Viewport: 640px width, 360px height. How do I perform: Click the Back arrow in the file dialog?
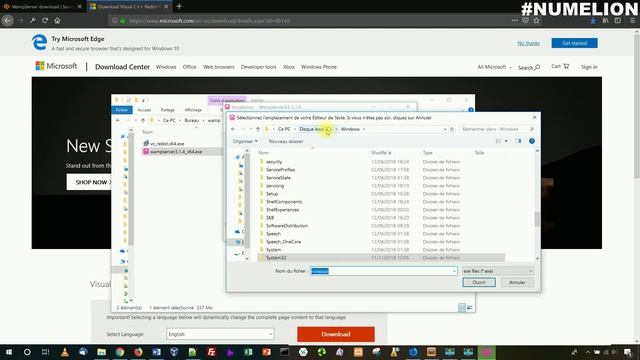coord(233,129)
